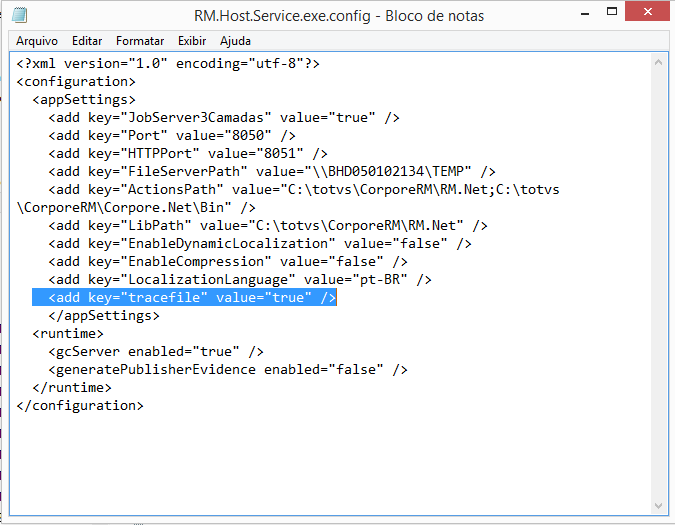Click the line with Port value 8050
Screen dimensions: 675x525
[172, 136]
